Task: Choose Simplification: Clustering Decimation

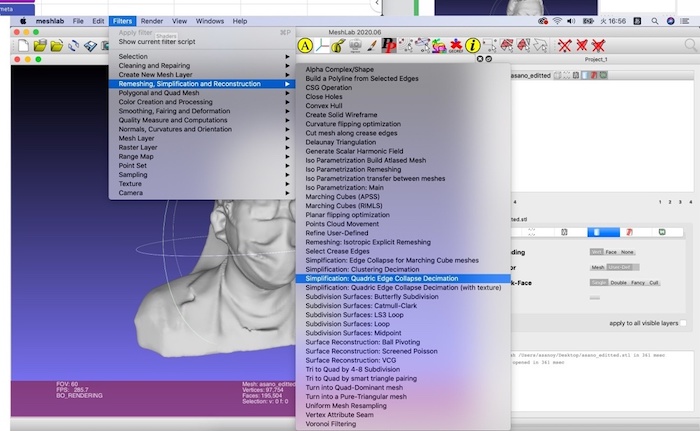Action: [403, 269]
